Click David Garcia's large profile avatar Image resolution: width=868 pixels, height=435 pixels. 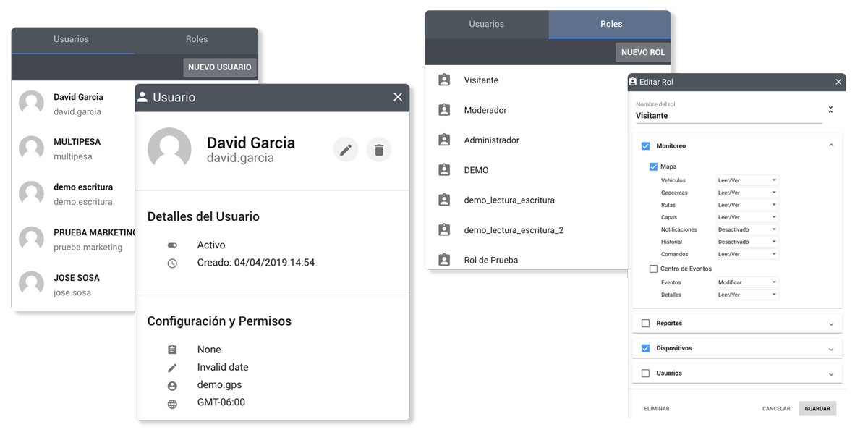(169, 150)
